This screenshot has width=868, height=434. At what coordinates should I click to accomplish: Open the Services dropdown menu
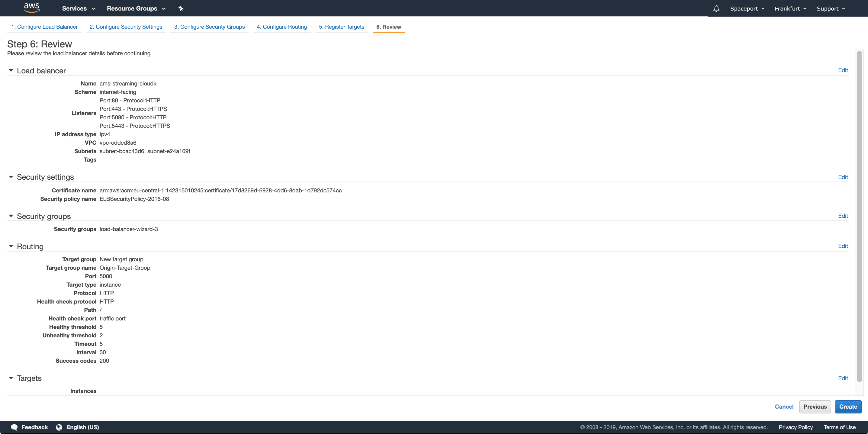pyautogui.click(x=78, y=8)
